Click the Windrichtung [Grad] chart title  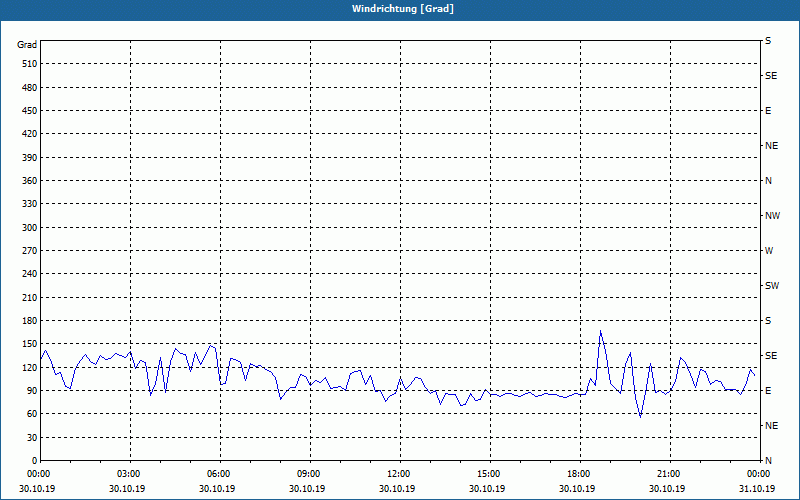[403, 9]
